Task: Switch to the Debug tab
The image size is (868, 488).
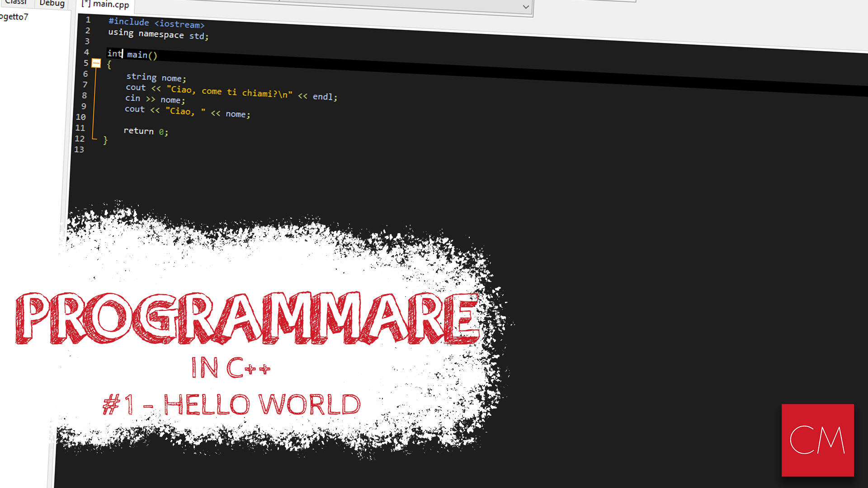Action: point(52,3)
